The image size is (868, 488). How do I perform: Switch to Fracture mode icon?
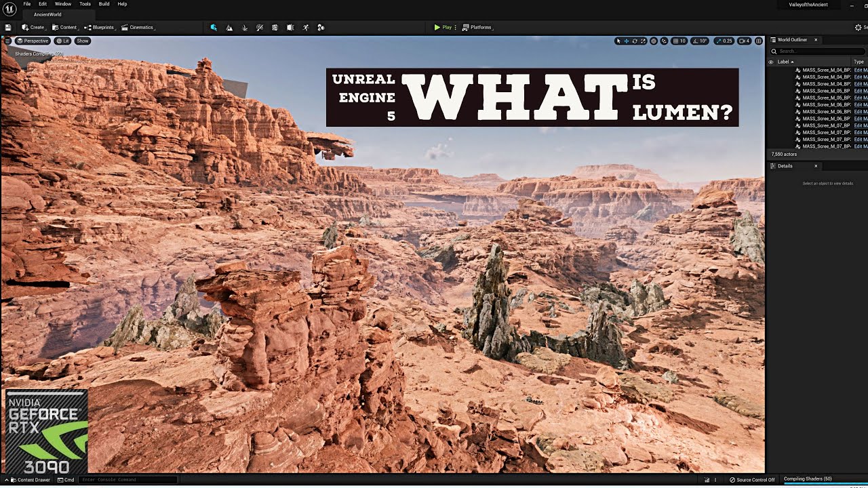click(x=275, y=27)
